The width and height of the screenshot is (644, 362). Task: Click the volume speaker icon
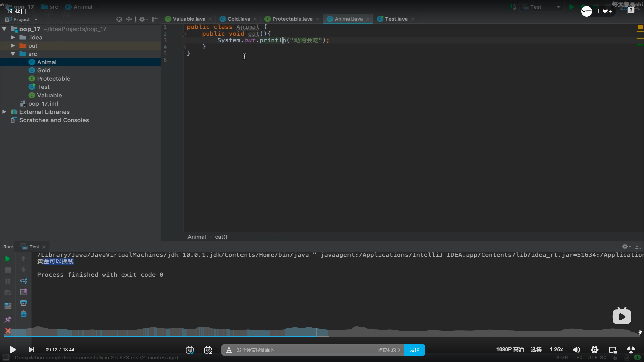pos(576,350)
